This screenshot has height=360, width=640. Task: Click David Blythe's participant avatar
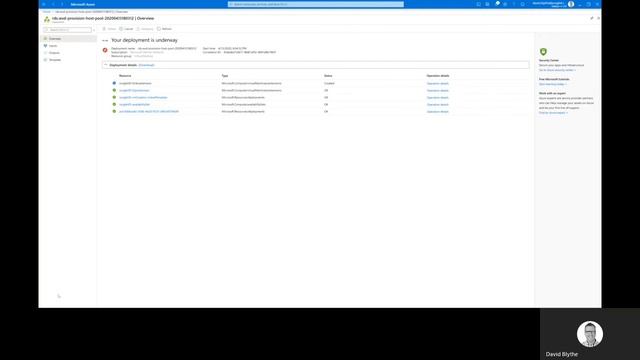click(x=589, y=334)
